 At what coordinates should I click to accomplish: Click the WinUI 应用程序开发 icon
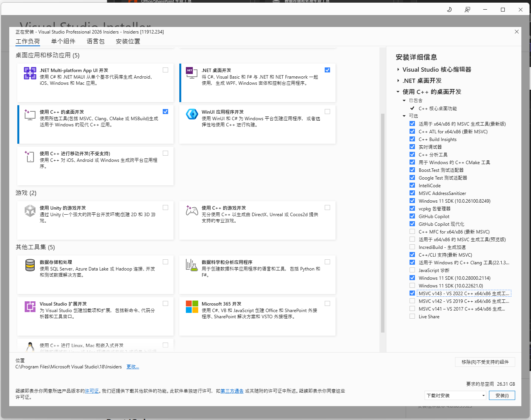pos(192,114)
